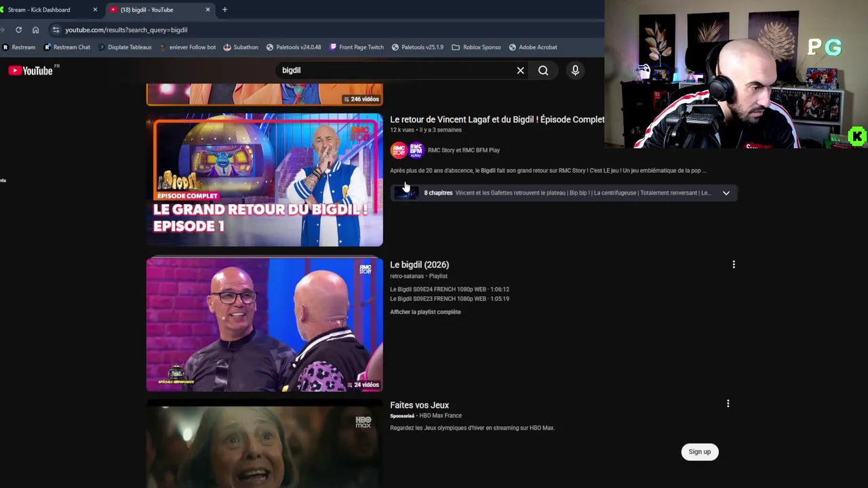The height and width of the screenshot is (488, 868).
Task: Open the Roblox Sponso bookmark folder
Action: point(477,47)
